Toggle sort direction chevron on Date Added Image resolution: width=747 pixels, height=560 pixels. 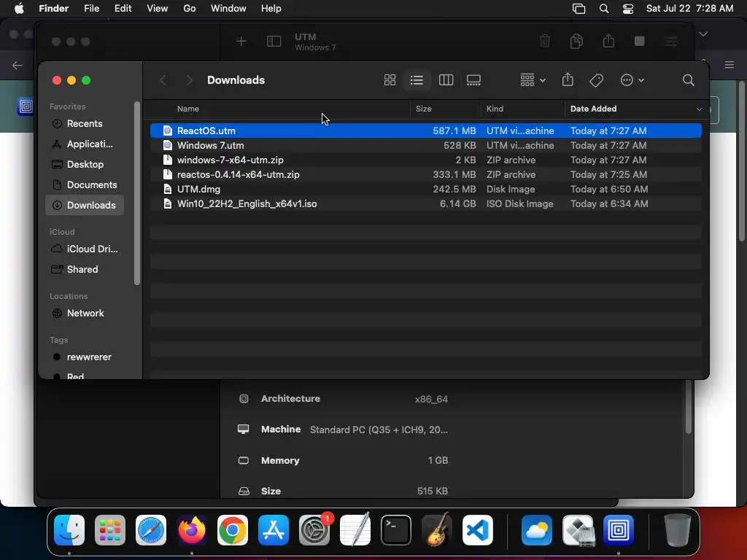pos(699,109)
